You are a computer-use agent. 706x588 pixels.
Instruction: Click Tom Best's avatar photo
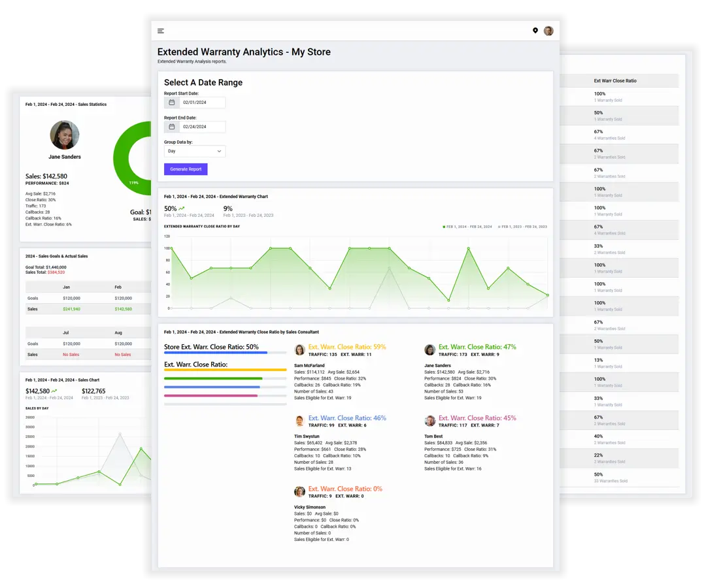pyautogui.click(x=430, y=421)
